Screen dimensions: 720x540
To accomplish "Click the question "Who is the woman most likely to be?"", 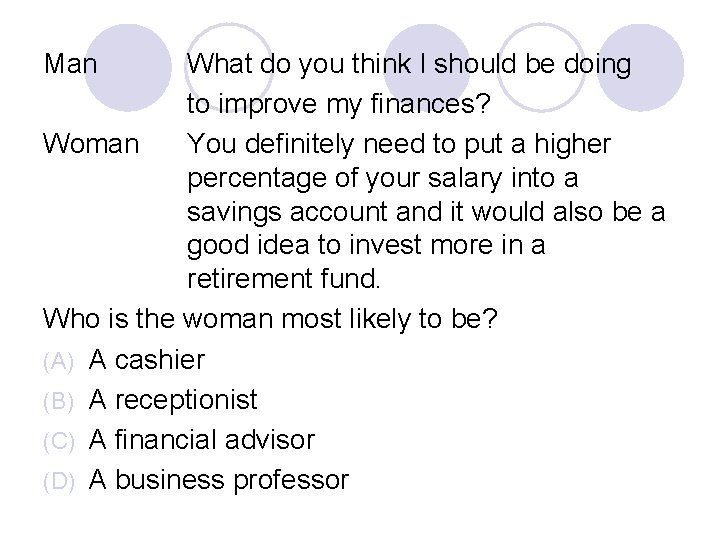I will [x=278, y=320].
